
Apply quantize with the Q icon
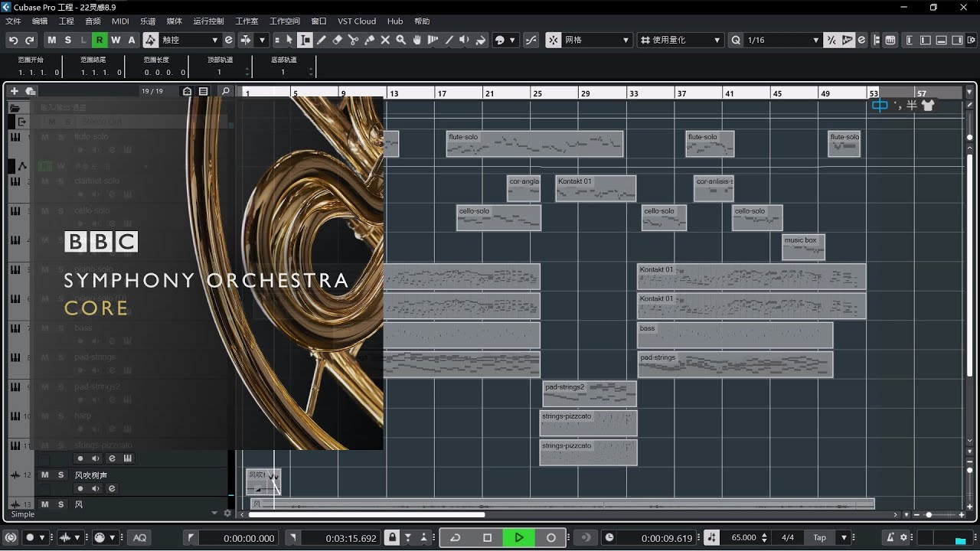[x=736, y=40]
